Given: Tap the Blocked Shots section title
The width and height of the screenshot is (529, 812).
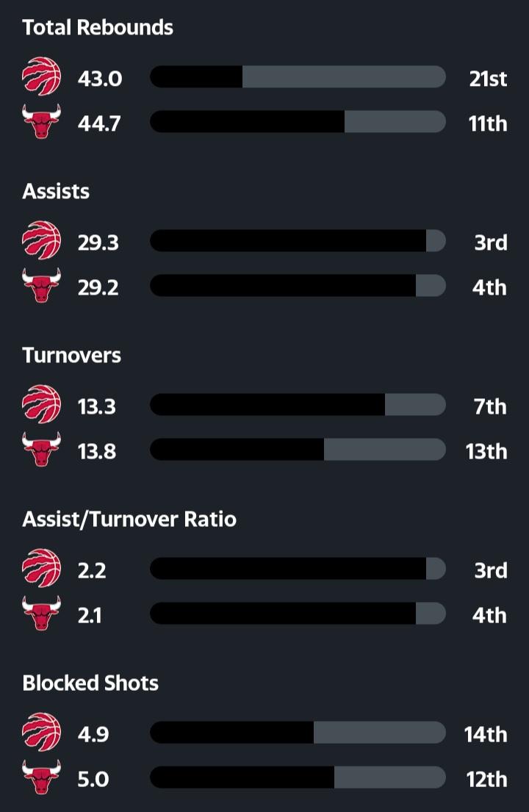Looking at the screenshot, I should [90, 683].
